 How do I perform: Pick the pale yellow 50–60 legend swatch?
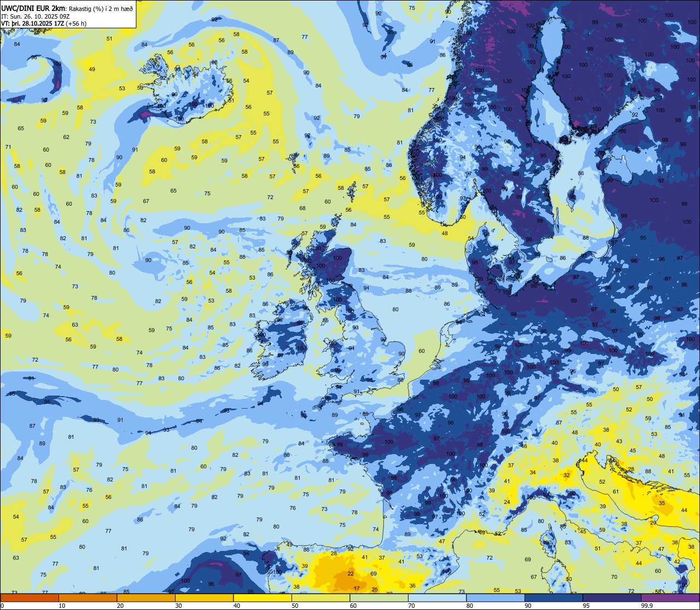[320, 597]
